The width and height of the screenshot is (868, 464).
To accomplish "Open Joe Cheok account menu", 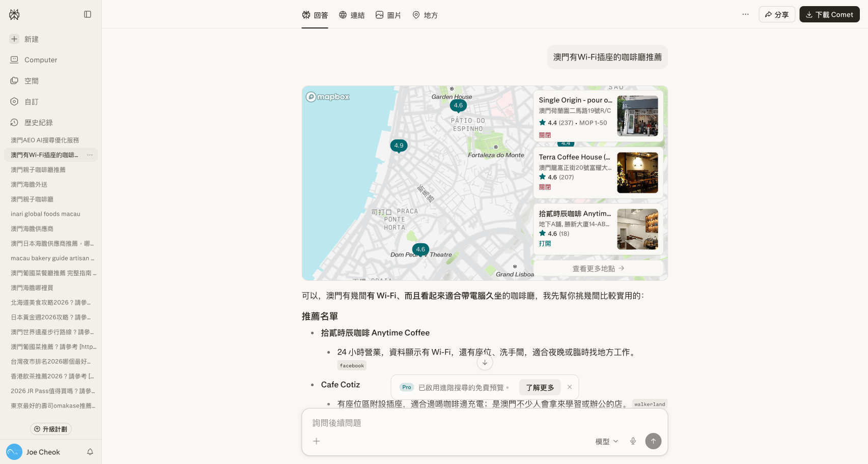I will [34, 452].
